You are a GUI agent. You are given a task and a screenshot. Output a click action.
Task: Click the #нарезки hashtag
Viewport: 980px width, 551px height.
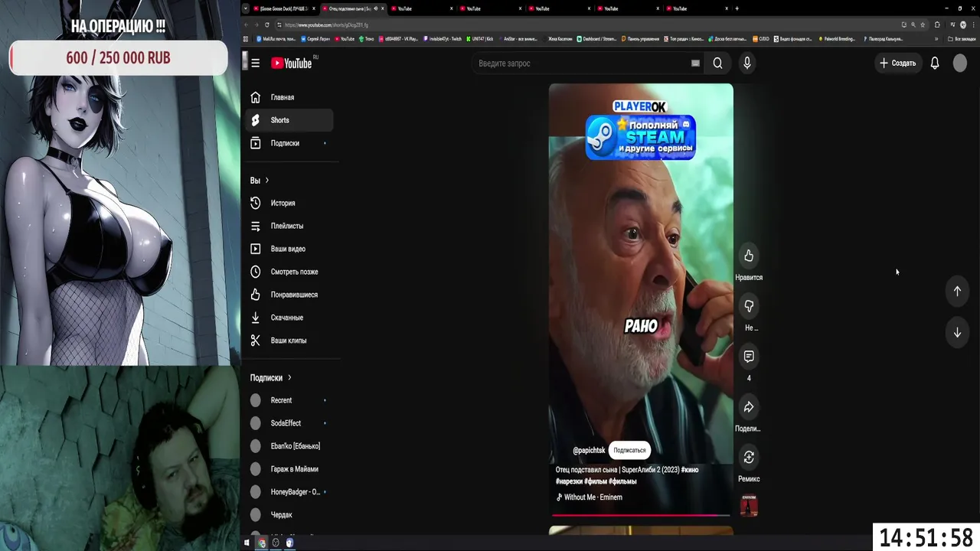(569, 481)
